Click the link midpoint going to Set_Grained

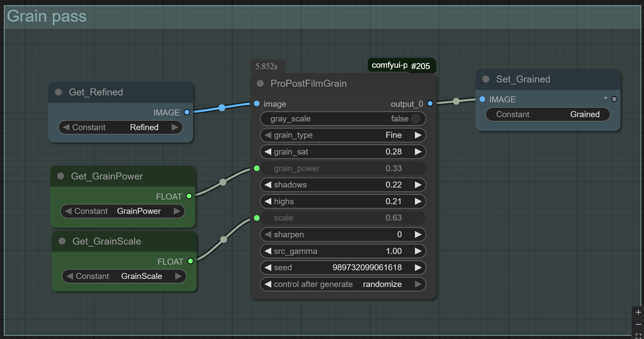pos(456,101)
